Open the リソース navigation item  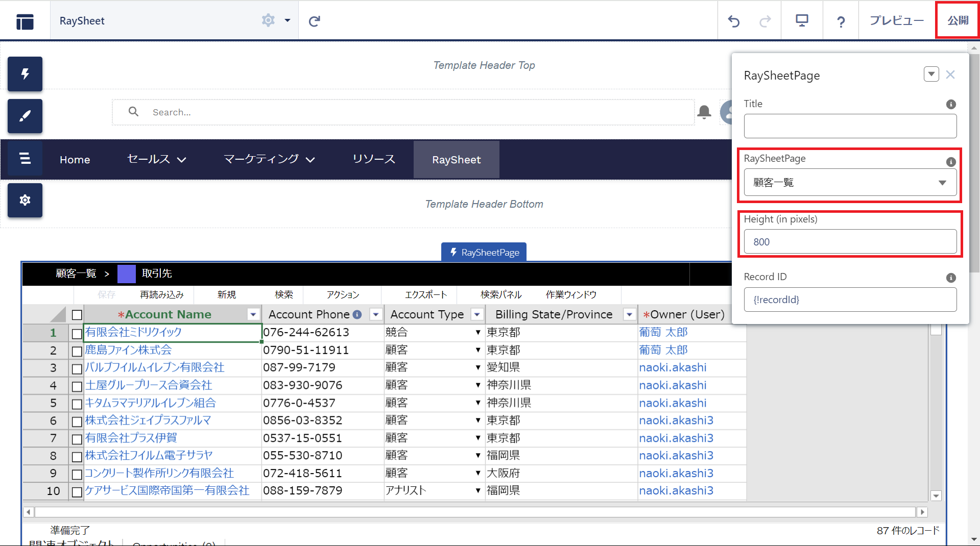[374, 160]
